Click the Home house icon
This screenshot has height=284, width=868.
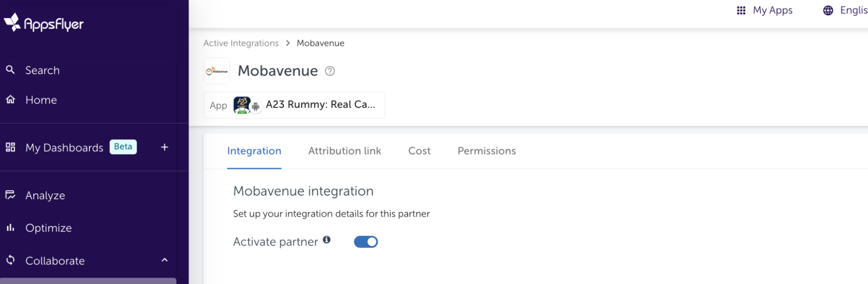[x=10, y=100]
